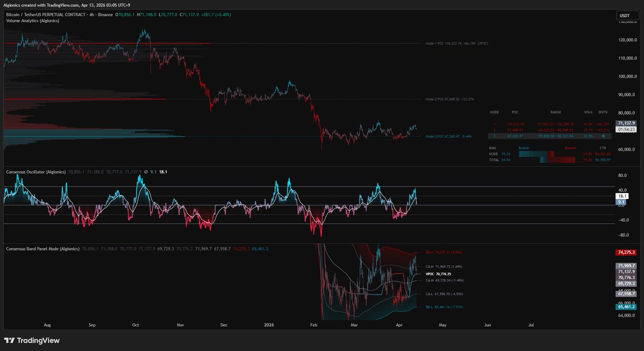Click the 01:54:23 bar countdown tag

[x=625, y=129]
